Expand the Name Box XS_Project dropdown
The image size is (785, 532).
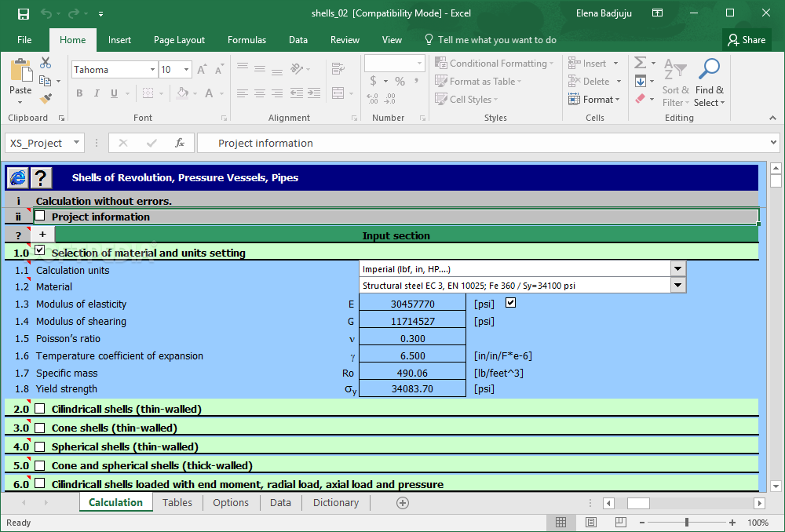[x=77, y=143]
